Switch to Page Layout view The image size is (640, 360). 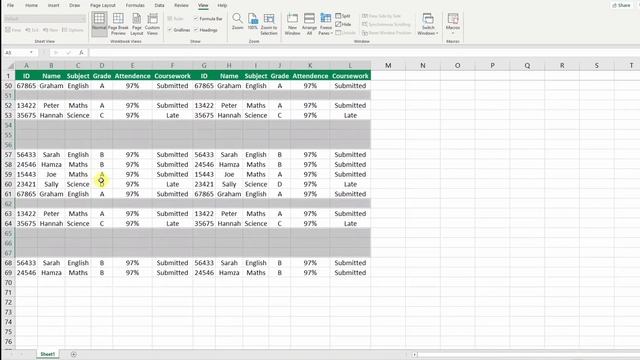pyautogui.click(x=137, y=24)
